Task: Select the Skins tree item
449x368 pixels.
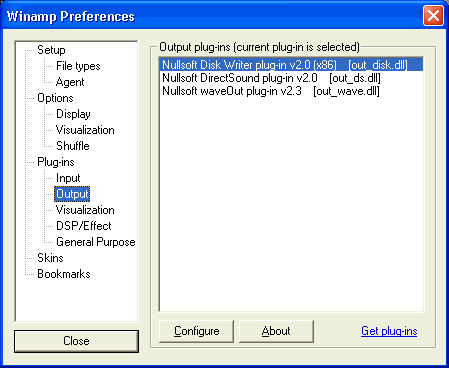Action: 50,258
